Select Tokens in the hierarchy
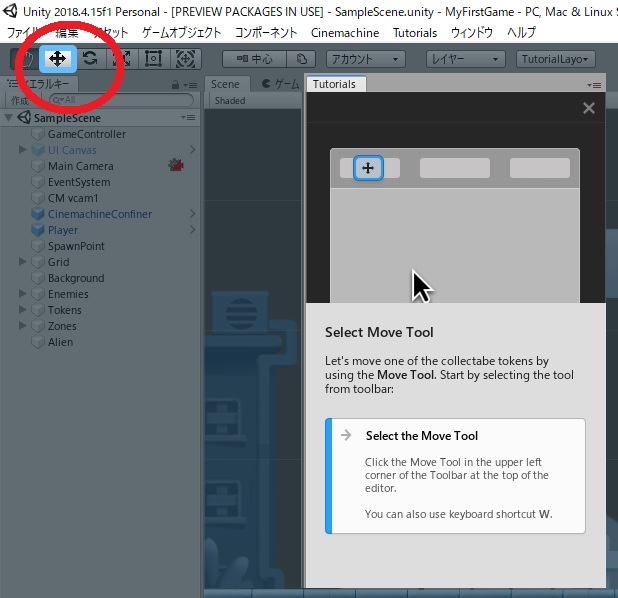618x598 pixels. 65,310
